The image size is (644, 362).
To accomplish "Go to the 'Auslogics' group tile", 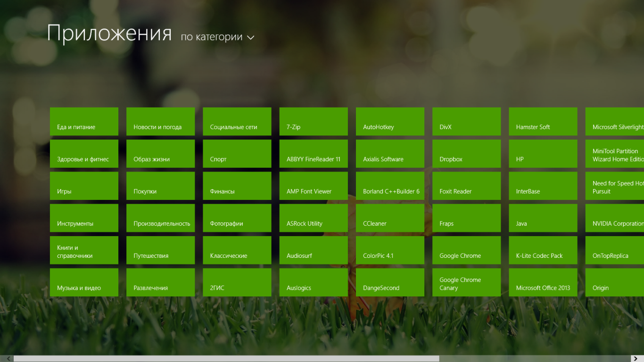I will click(314, 282).
